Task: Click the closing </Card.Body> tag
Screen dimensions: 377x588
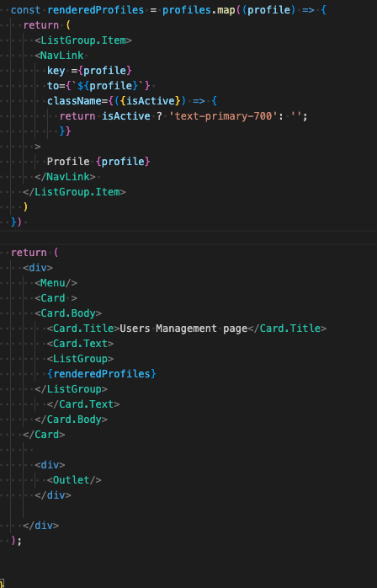Action: [x=72, y=420]
